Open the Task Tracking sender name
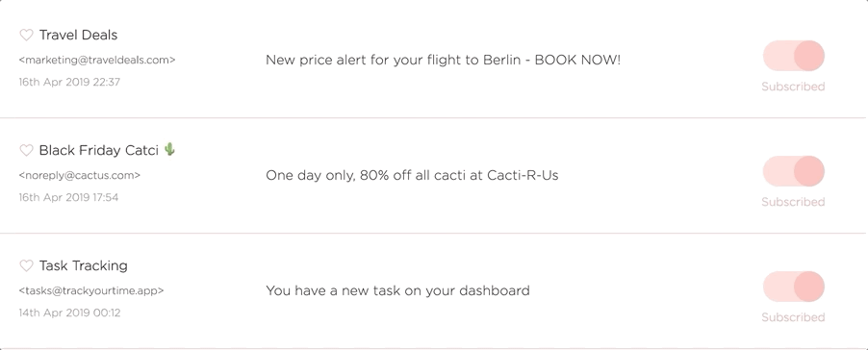 click(x=83, y=265)
